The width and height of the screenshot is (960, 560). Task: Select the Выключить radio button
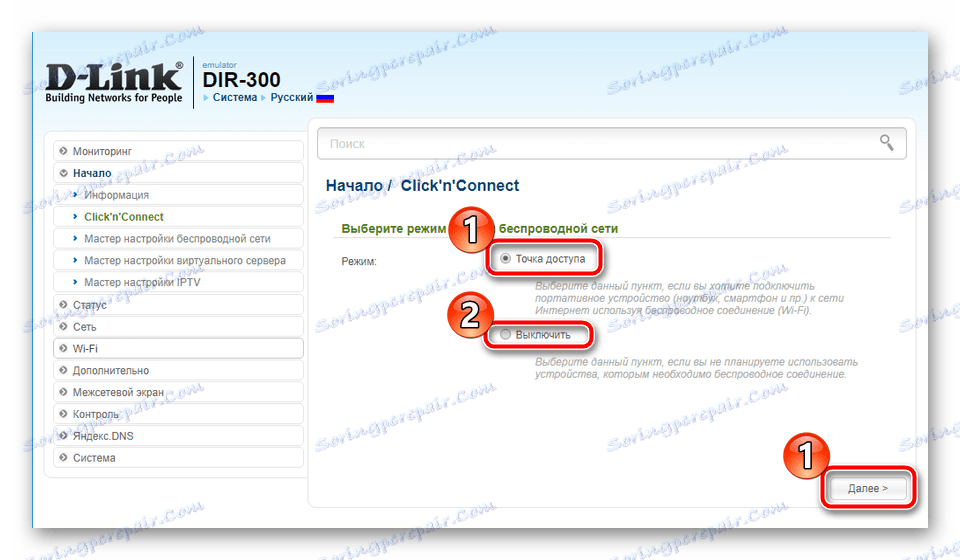[505, 335]
